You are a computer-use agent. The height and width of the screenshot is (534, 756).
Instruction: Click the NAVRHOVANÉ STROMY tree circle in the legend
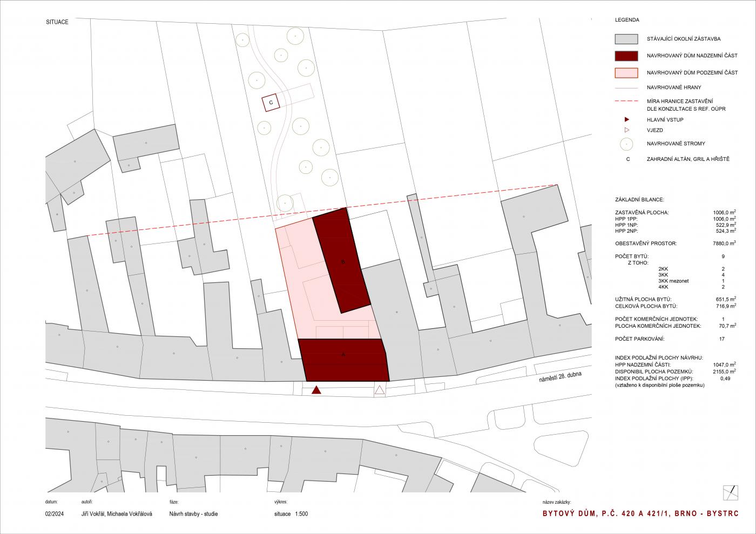pyautogui.click(x=626, y=144)
